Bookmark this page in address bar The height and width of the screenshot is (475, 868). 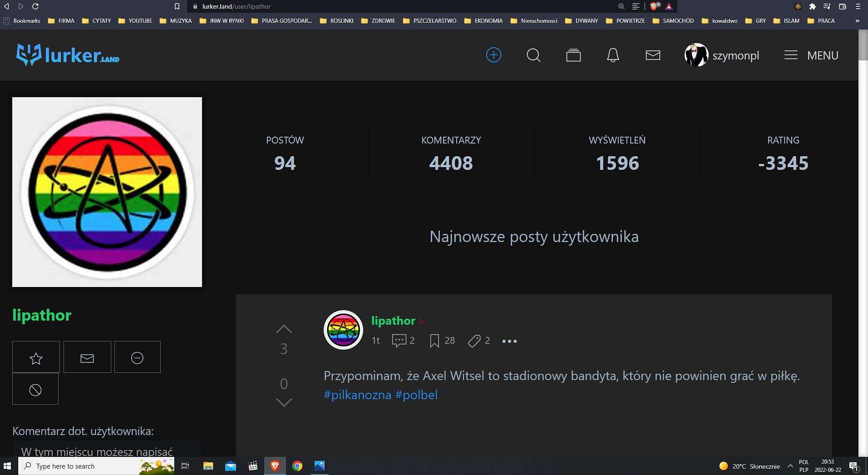coord(177,6)
